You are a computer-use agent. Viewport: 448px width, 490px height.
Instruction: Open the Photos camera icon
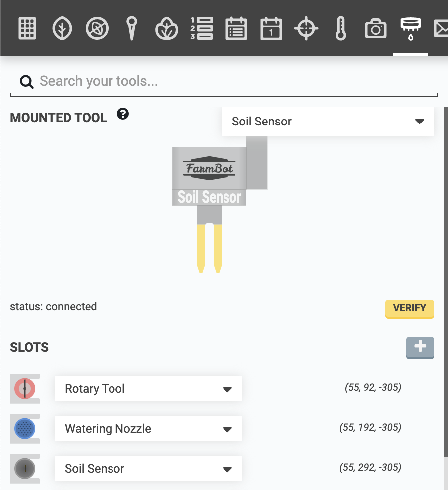coord(375,28)
